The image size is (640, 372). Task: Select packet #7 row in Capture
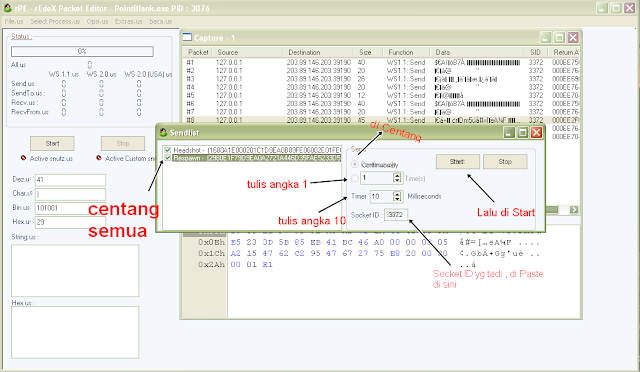382,111
